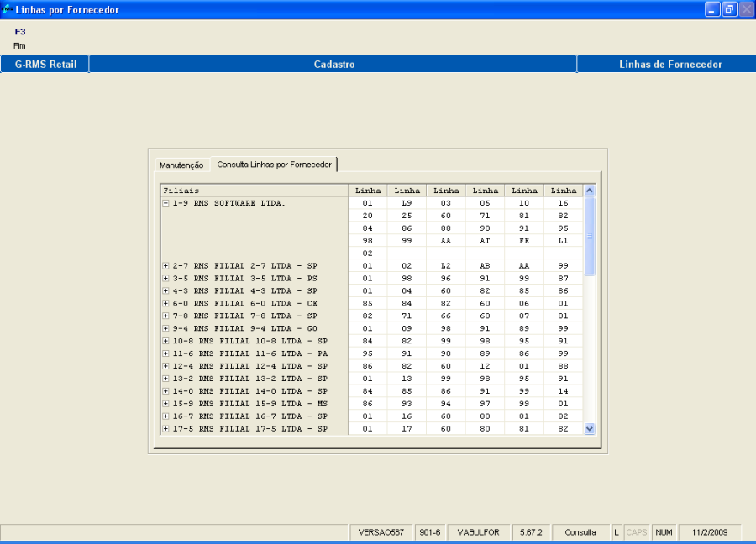756x544 pixels.
Task: Click the F3 Fim exit button
Action: click(20, 37)
